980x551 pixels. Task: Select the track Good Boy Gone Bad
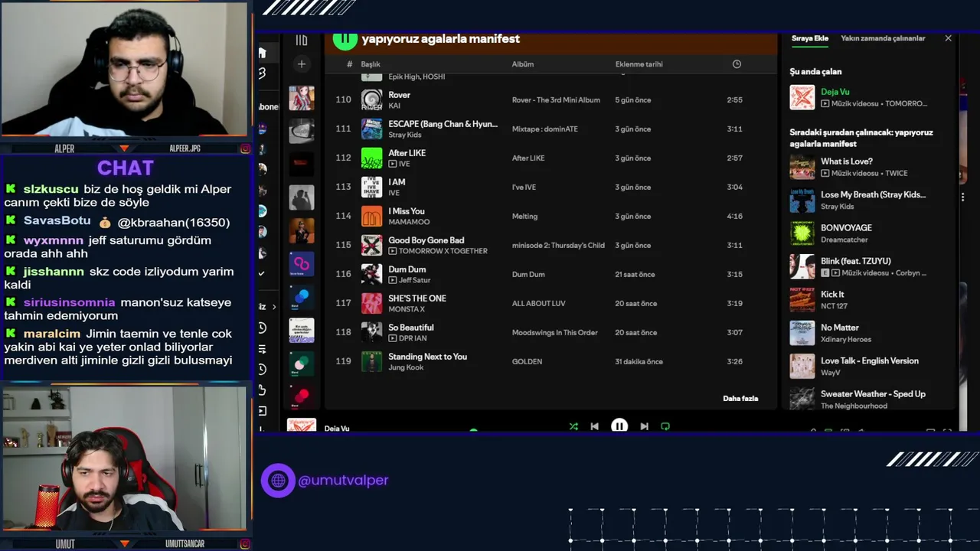coord(426,240)
